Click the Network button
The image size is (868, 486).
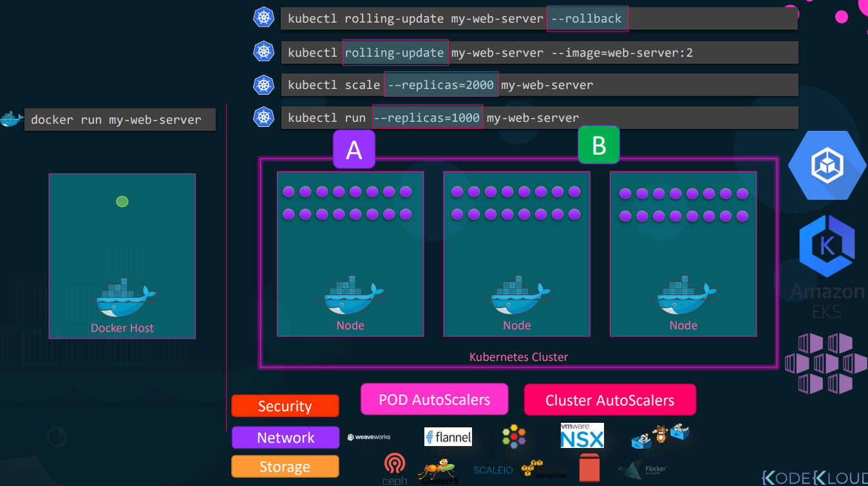285,438
